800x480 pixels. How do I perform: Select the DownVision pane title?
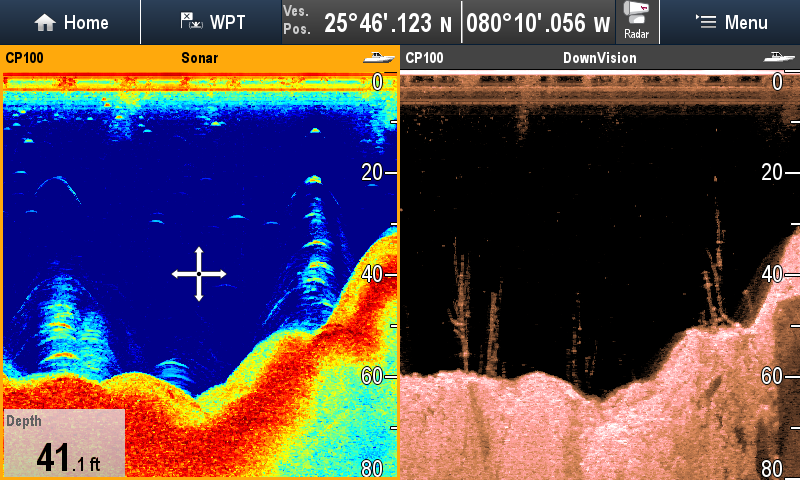point(599,58)
